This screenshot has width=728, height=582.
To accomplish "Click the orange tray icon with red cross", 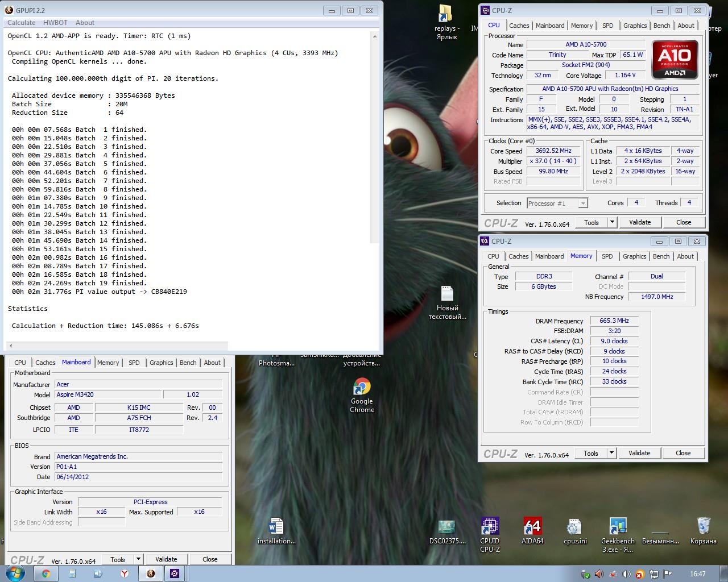I will [640, 574].
